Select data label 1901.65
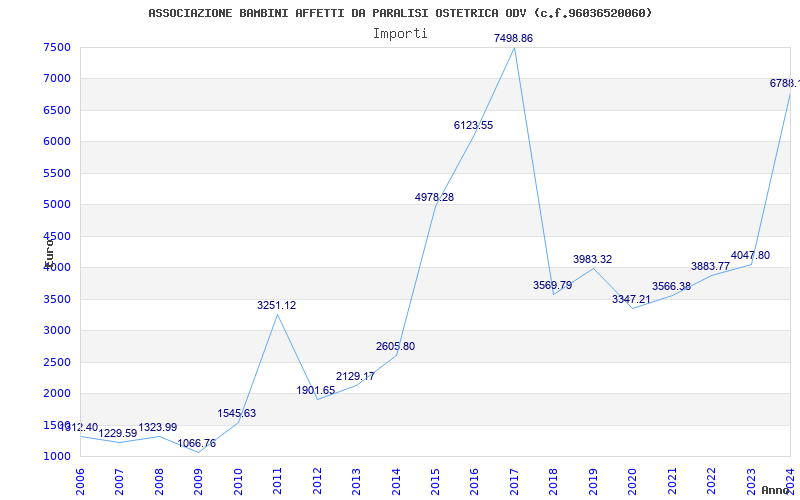 pos(316,391)
